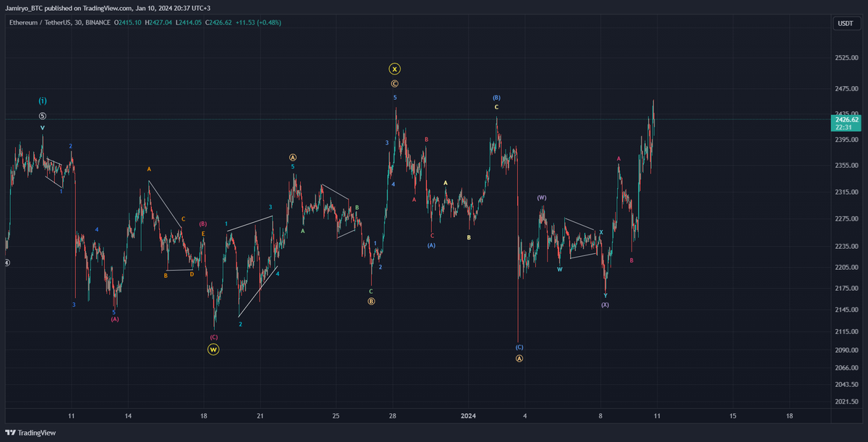Click the 21 date on the time axis

coord(260,416)
